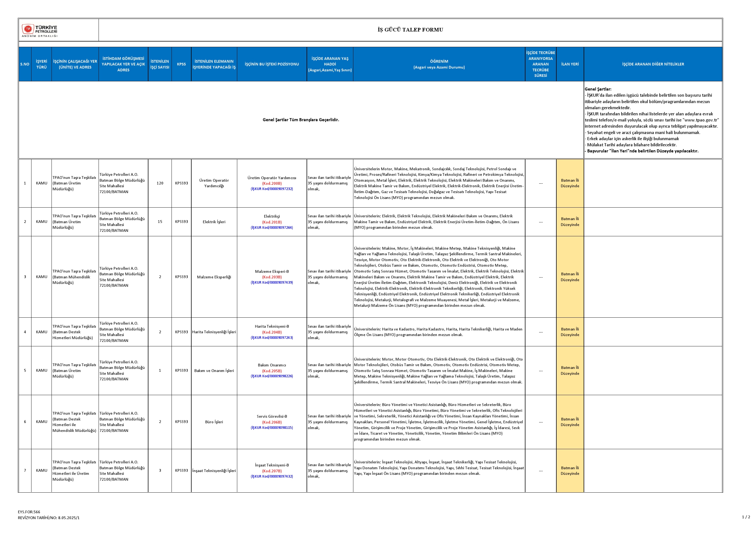
Task: Open İŞKUR Kod/00009097264 link
Action: point(272,228)
